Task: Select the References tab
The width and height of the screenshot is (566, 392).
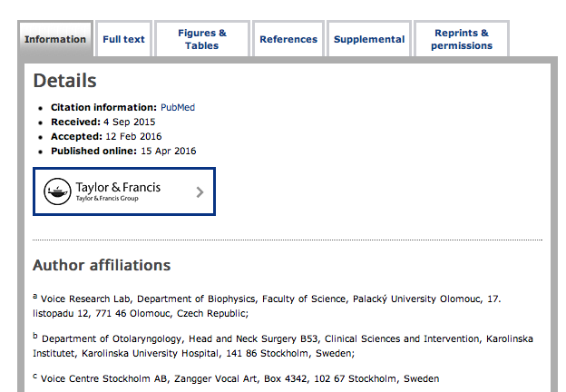Action: [x=288, y=40]
